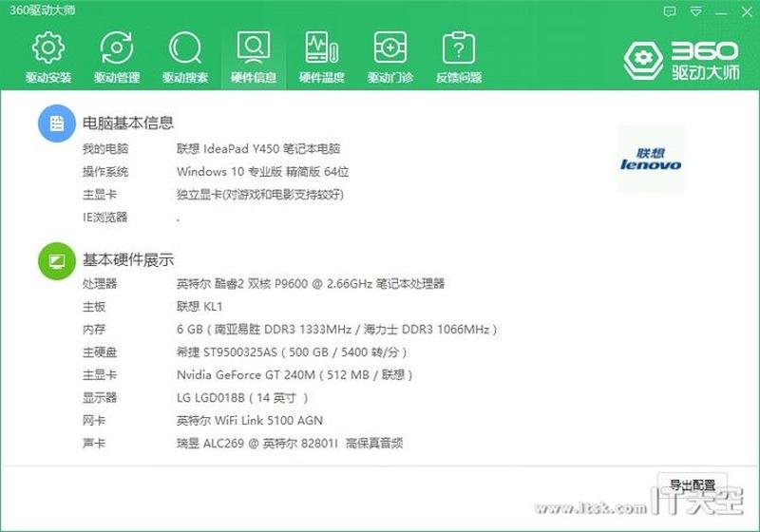Minimize the 360驱动大师 window

tap(721, 12)
